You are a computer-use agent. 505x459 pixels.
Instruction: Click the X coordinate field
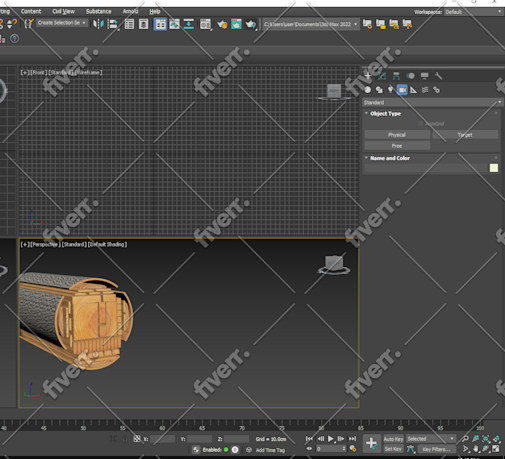(162, 439)
